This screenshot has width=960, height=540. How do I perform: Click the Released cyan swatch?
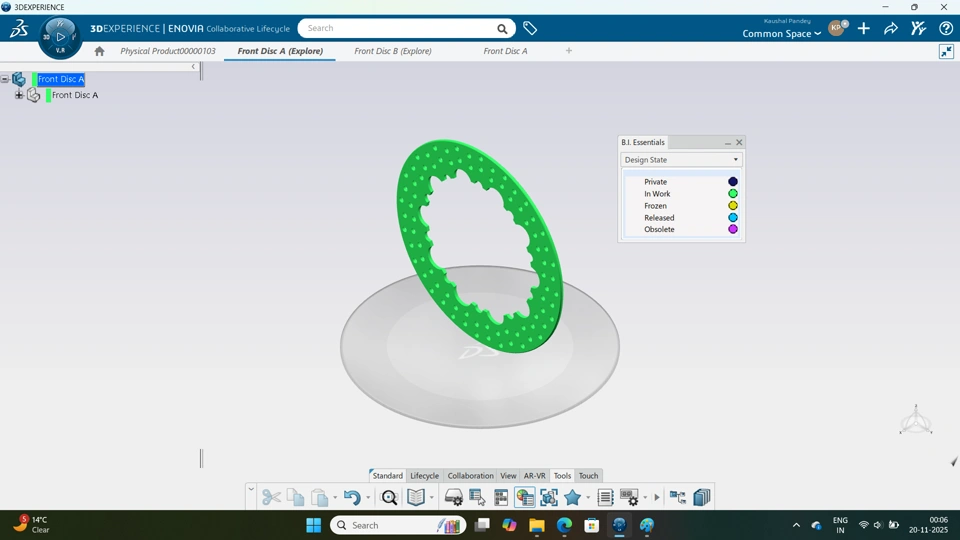733,217
